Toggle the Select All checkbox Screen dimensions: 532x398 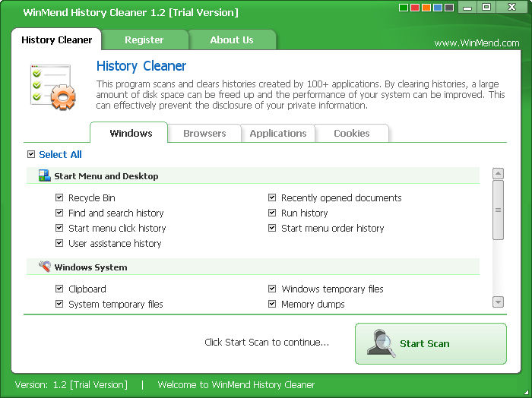31,154
